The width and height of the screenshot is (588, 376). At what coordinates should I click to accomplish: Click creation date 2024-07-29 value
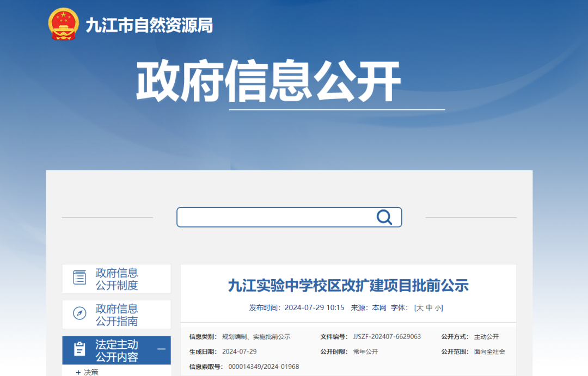[x=239, y=352]
